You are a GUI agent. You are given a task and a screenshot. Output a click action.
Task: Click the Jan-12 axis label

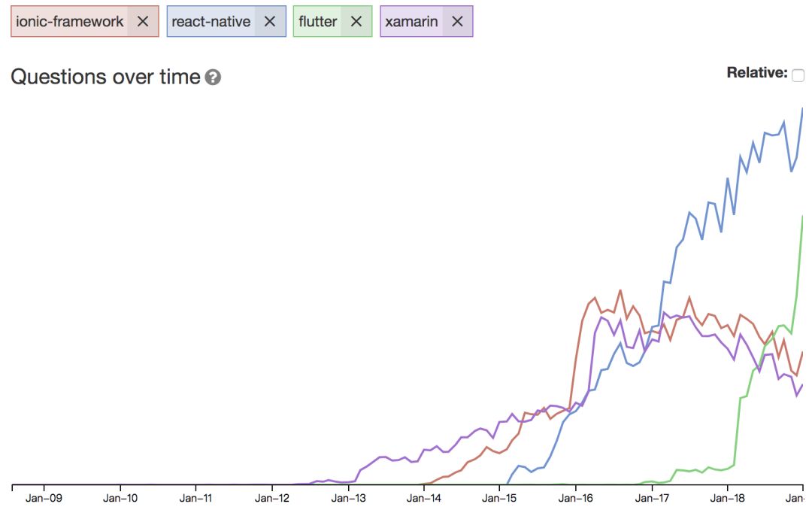click(x=271, y=498)
